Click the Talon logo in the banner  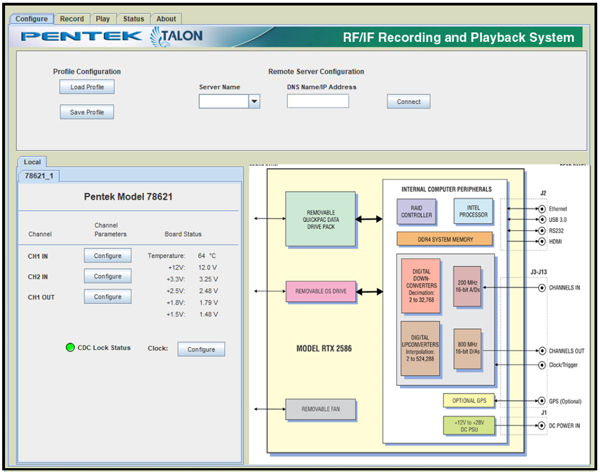(x=177, y=36)
